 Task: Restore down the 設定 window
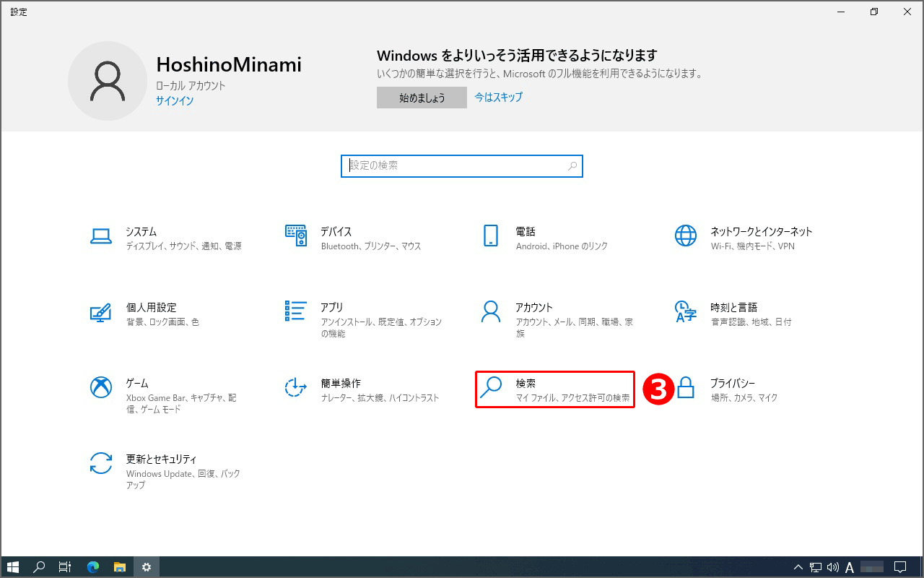pyautogui.click(x=874, y=12)
